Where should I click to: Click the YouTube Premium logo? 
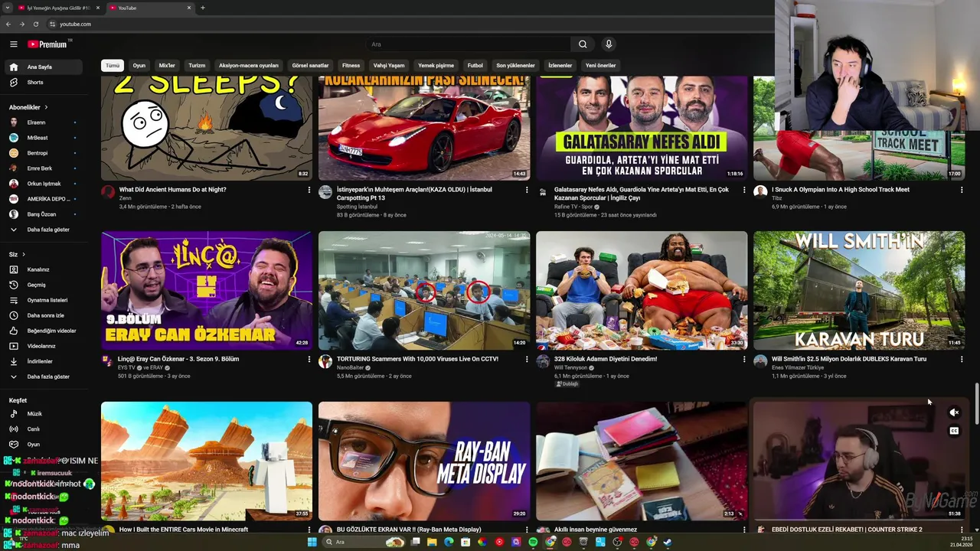48,44
